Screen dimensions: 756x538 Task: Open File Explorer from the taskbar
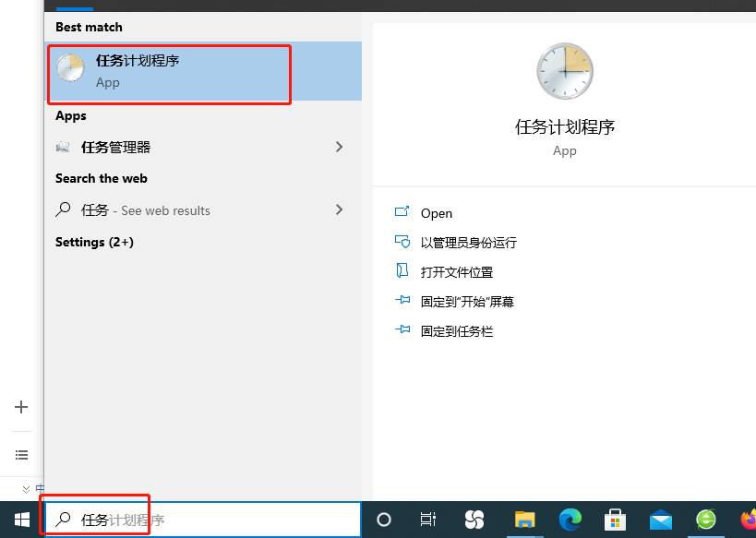tap(524, 520)
